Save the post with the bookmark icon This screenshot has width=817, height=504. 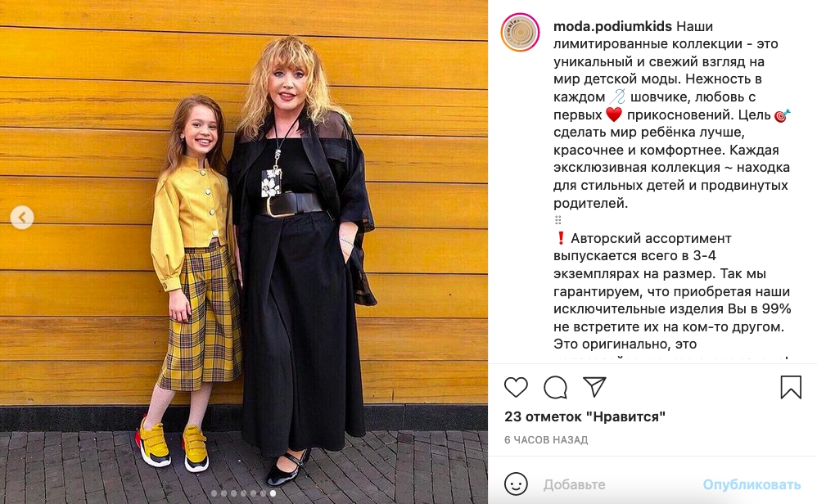point(791,387)
